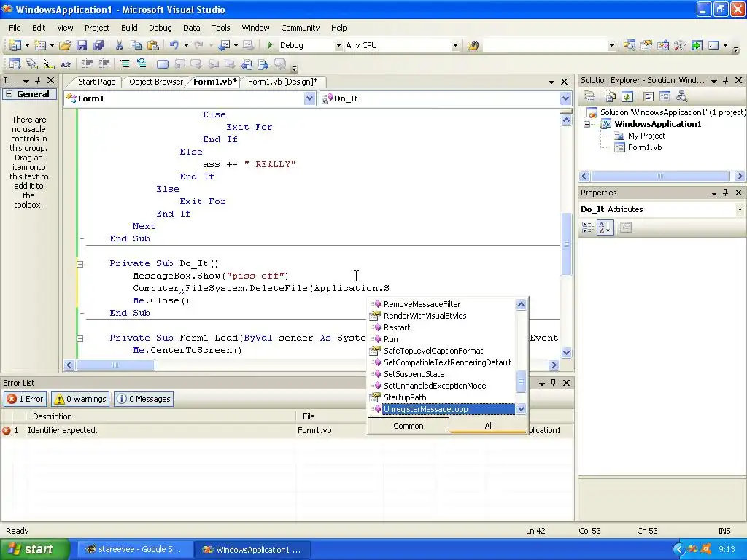Open the Form1 class dropdown
747x560 pixels.
coord(309,98)
